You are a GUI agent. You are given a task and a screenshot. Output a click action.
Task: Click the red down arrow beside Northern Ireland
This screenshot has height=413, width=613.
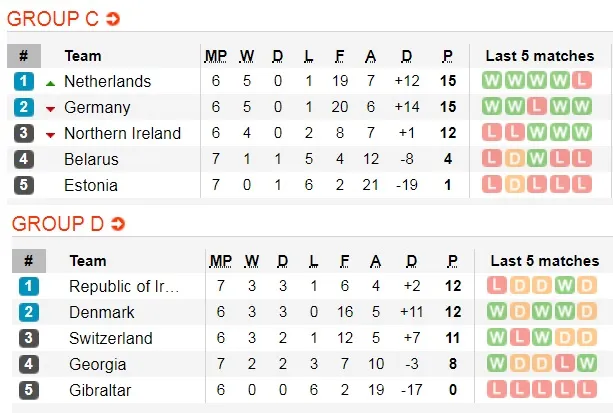50,134
